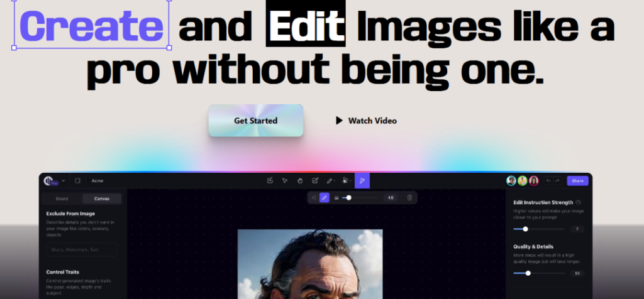Click the brush size value 48
Viewport: 644px width, 299px height.
pos(391,198)
